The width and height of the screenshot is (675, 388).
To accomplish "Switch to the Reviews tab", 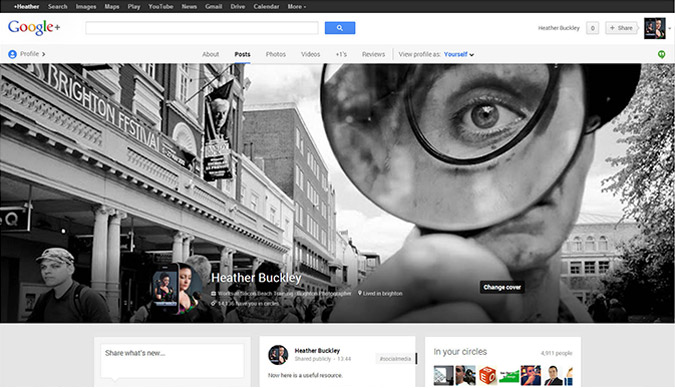I will [x=373, y=54].
